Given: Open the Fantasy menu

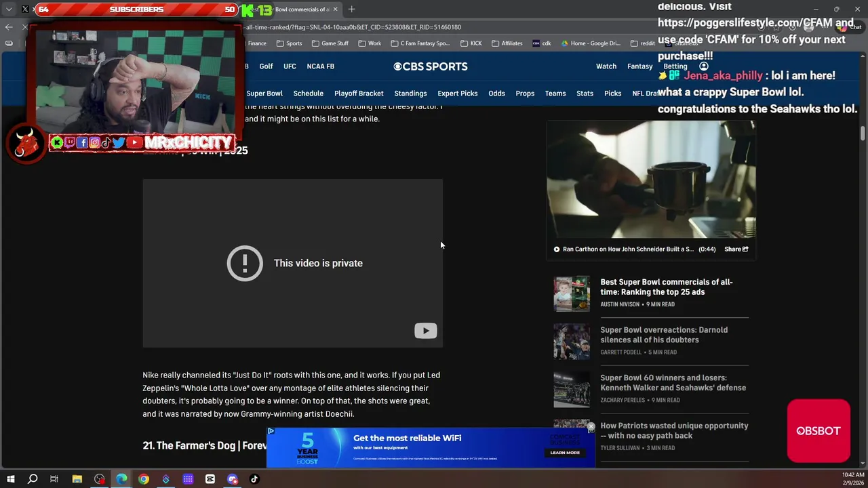Looking at the screenshot, I should tap(639, 66).
